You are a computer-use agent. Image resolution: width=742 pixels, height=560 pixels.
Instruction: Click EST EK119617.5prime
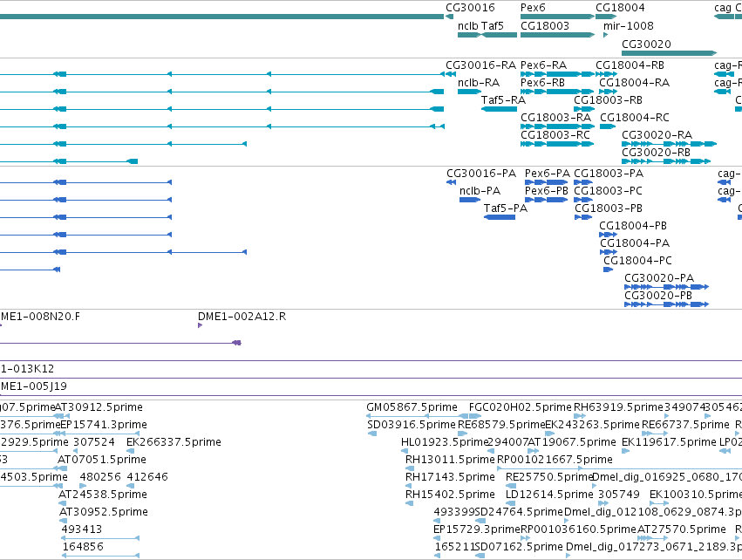point(669,442)
